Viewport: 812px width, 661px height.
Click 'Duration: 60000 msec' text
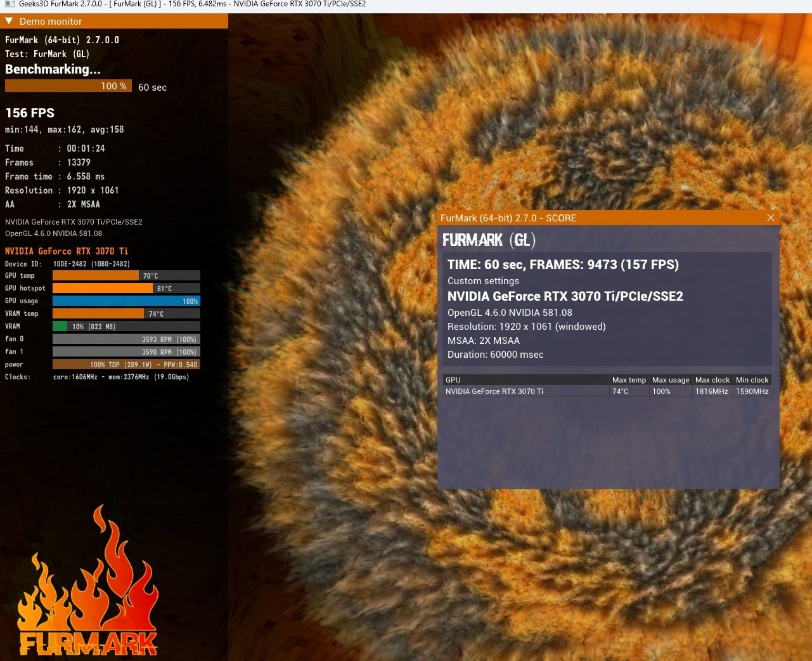pos(495,355)
